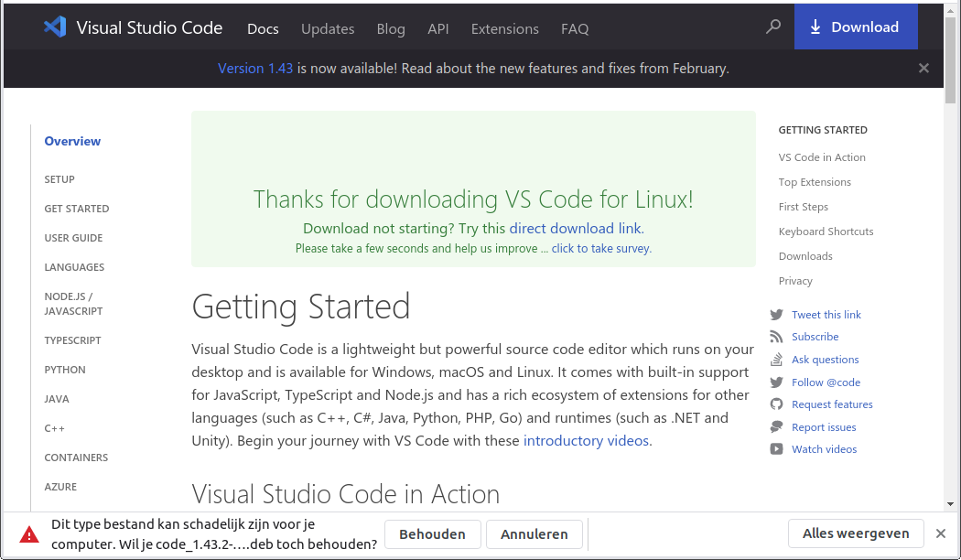Open the API navigation item
The width and height of the screenshot is (961, 560).
point(438,28)
